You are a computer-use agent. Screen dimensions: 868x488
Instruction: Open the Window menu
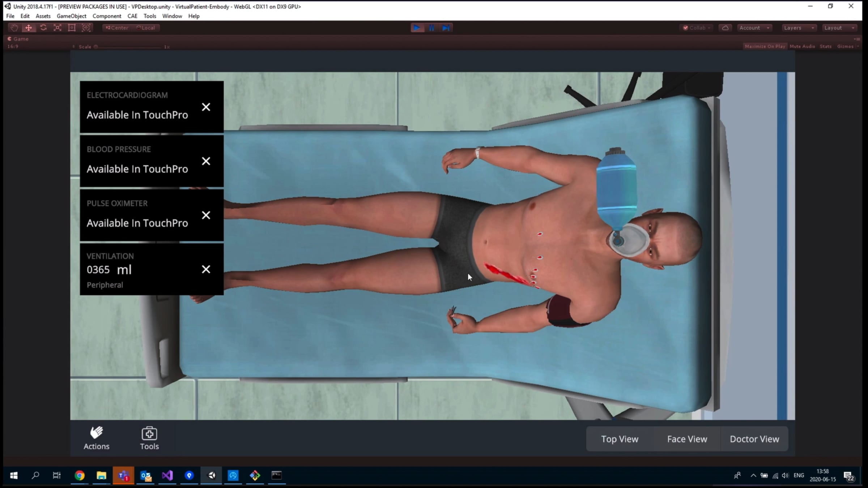[172, 16]
